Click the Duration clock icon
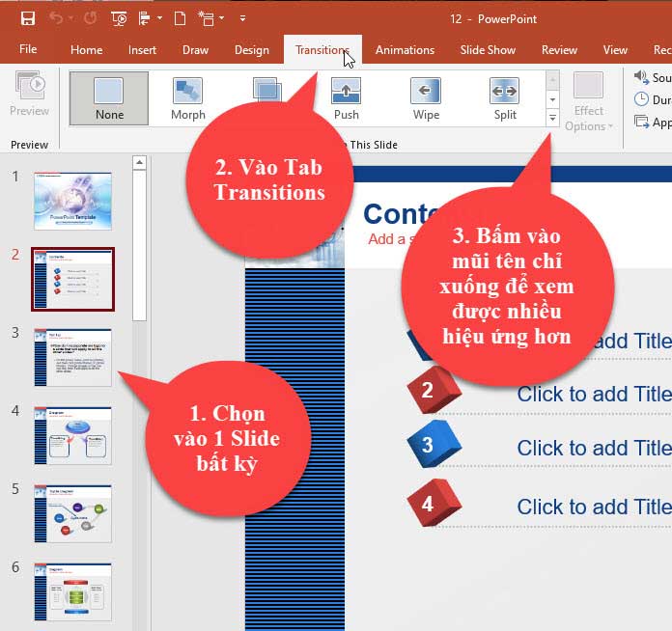Viewport: 672px width, 631px height. [x=641, y=99]
